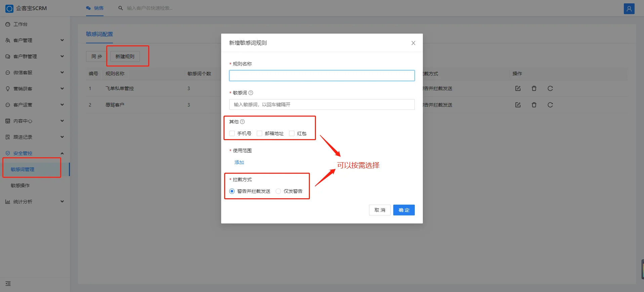The height and width of the screenshot is (292, 644).
Task: Open the 销售 top navigation tab
Action: click(x=95, y=8)
